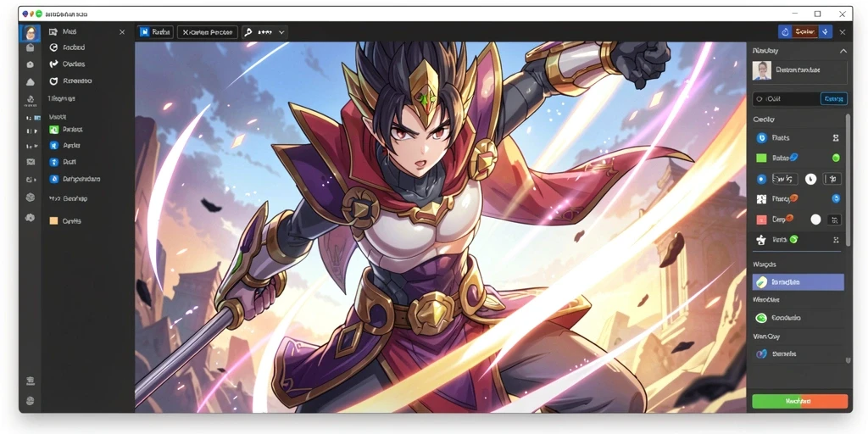Open the wrench dropdown in the top toolbar
The image size is (868, 434).
(264, 32)
